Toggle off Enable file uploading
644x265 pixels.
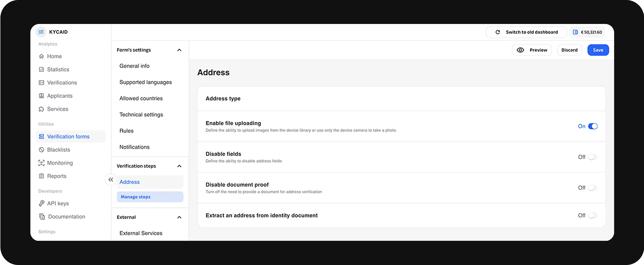click(x=593, y=126)
